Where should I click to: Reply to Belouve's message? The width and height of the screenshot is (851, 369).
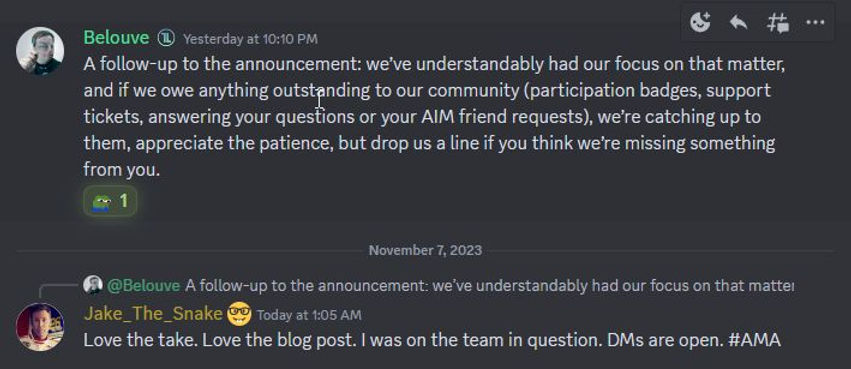click(739, 23)
